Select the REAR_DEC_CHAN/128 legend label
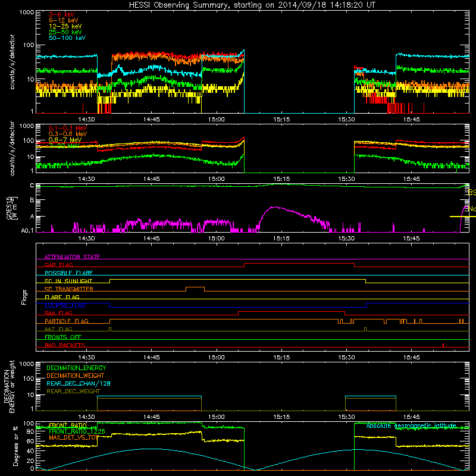 (79, 383)
